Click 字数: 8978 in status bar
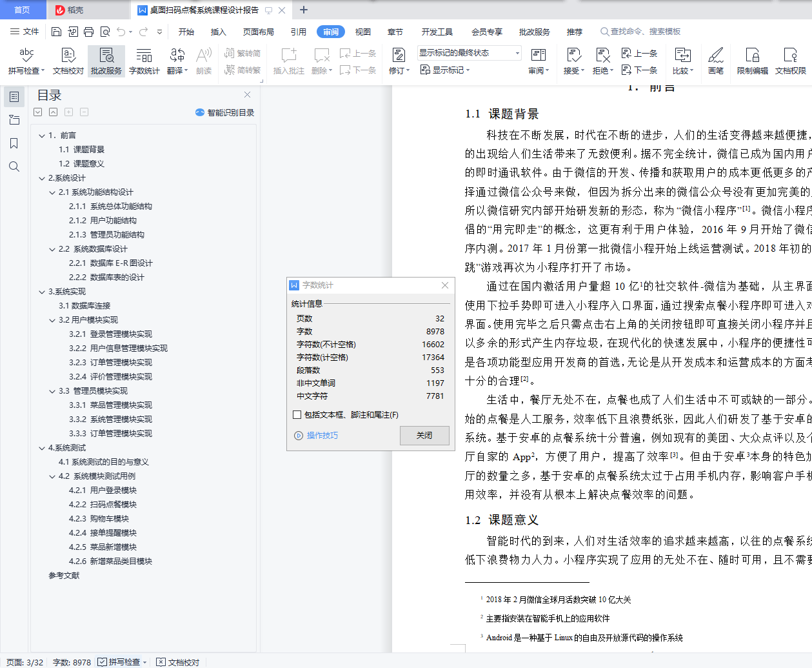The image size is (812, 668). click(72, 662)
